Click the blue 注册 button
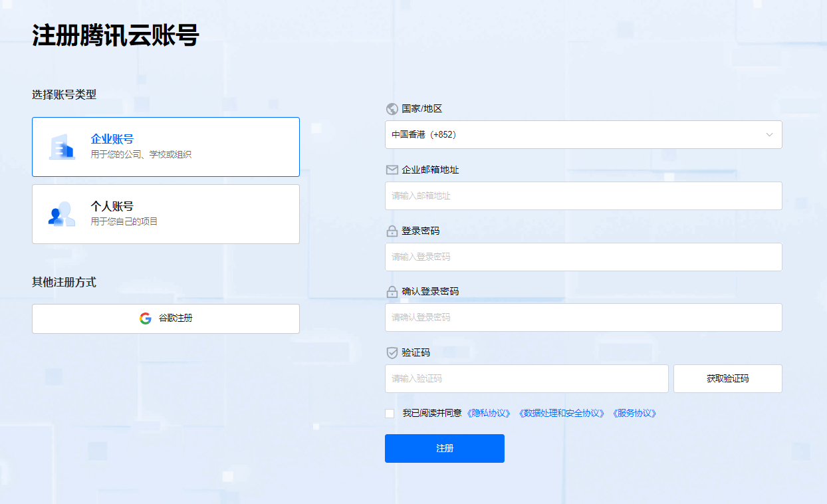Viewport: 827px width, 504px height. (445, 448)
